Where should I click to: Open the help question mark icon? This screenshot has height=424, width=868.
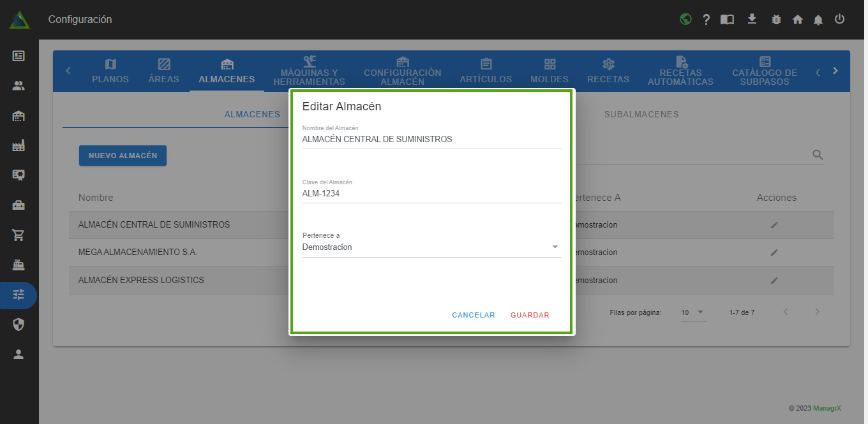(x=707, y=20)
